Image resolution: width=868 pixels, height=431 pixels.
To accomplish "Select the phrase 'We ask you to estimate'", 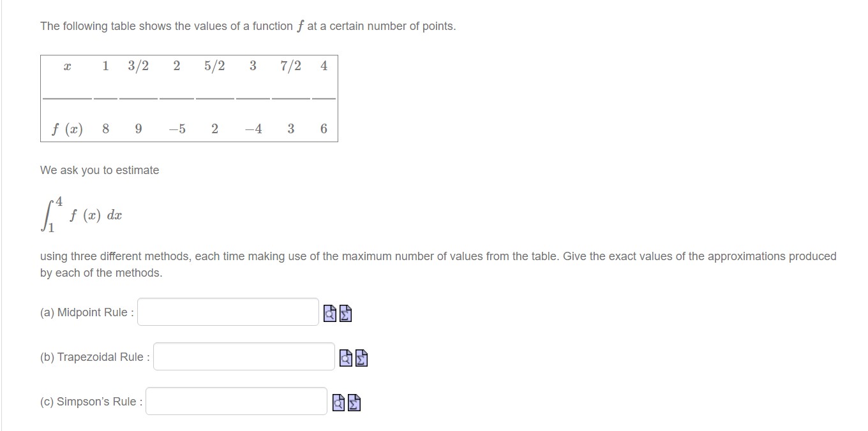I will (100, 170).
